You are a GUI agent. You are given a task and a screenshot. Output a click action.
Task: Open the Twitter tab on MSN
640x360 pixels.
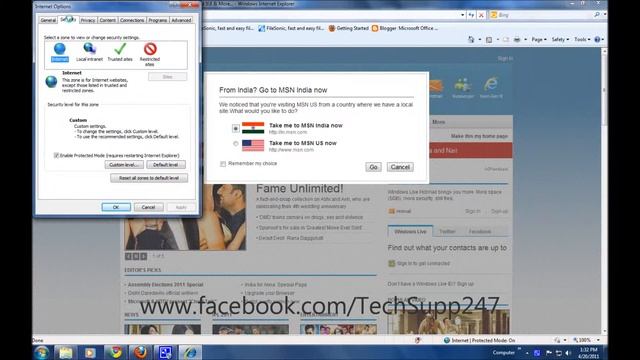[447, 231]
